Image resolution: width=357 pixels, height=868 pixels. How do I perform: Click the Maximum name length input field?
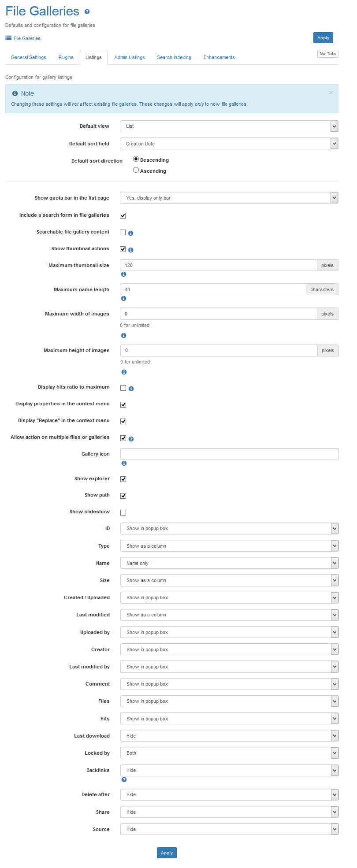click(213, 289)
